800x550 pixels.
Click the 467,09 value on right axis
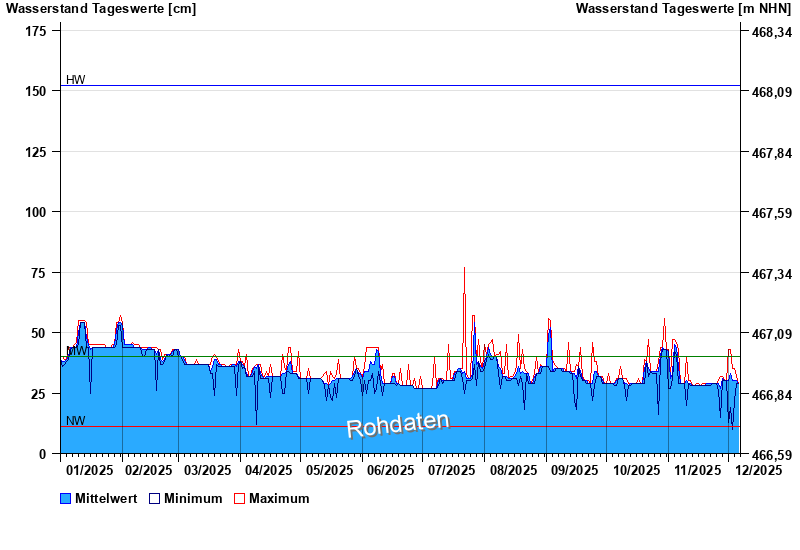[771, 334]
